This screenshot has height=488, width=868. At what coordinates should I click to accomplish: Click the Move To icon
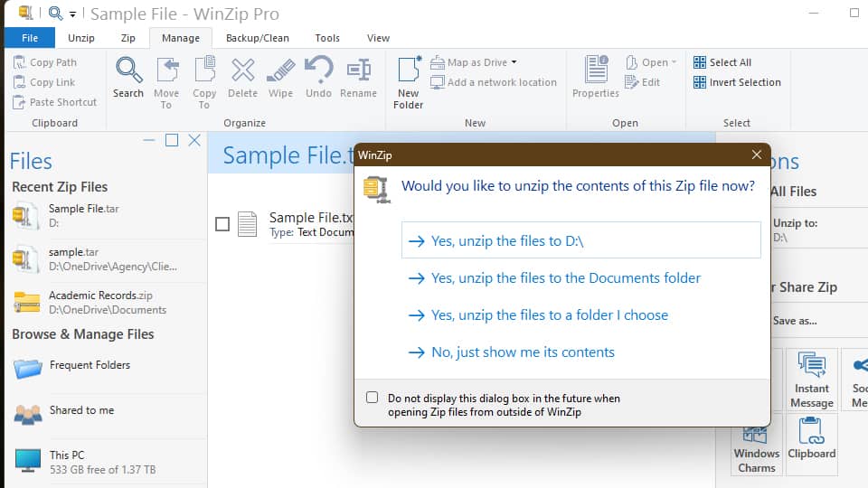click(166, 70)
